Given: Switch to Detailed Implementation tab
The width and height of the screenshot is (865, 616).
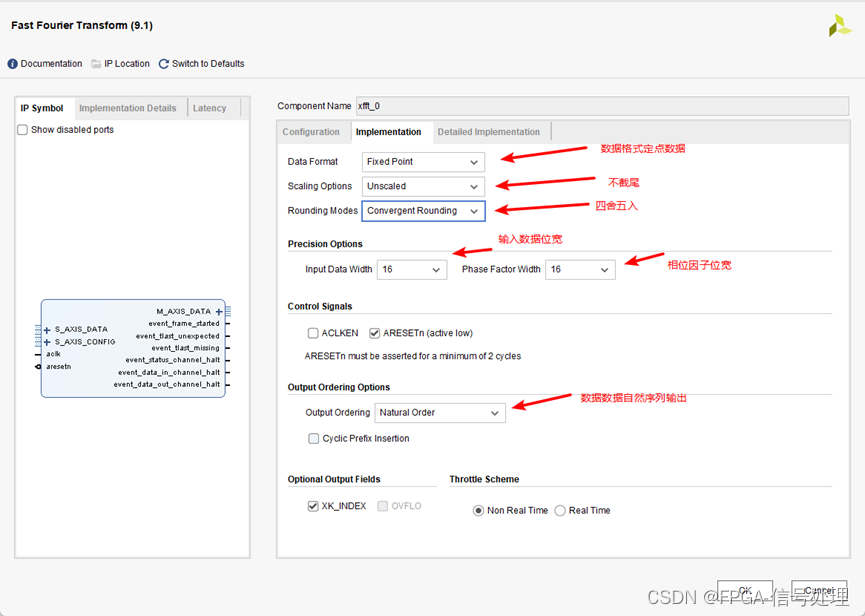Looking at the screenshot, I should point(489,132).
